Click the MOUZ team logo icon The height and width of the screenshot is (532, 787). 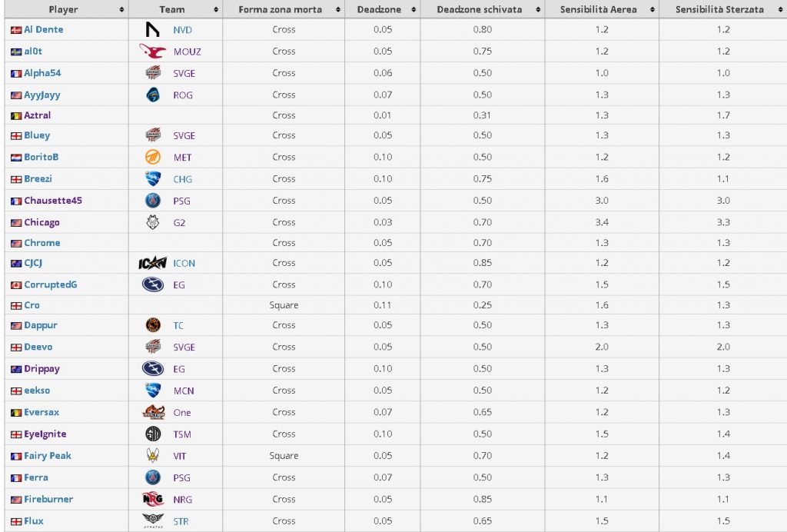tap(153, 52)
